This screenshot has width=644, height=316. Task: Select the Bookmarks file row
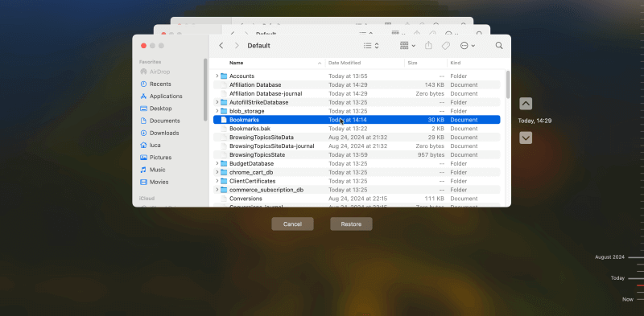(357, 120)
